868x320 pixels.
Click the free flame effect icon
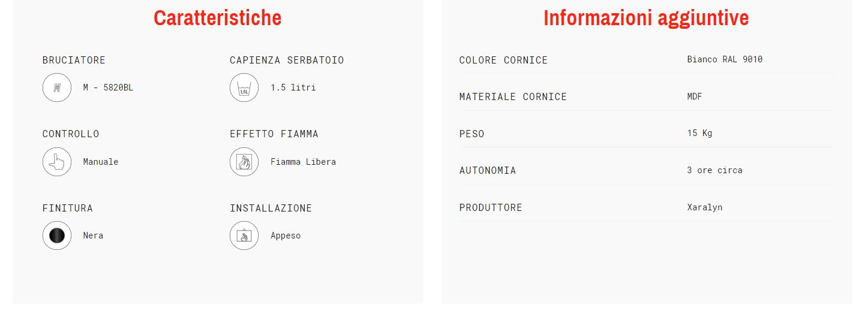point(244,162)
